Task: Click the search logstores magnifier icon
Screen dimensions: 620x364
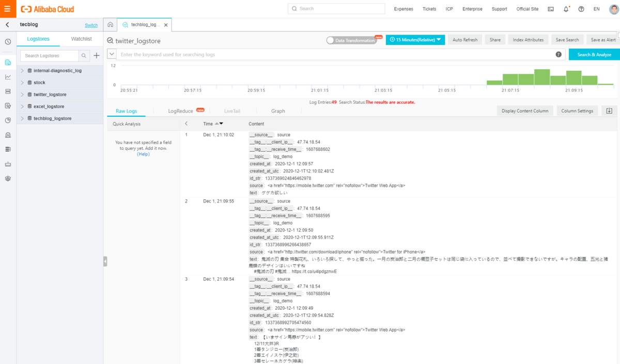Action: click(x=84, y=56)
